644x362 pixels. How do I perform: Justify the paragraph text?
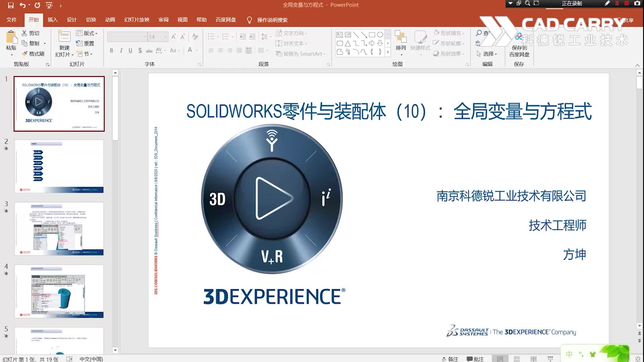coord(239,51)
